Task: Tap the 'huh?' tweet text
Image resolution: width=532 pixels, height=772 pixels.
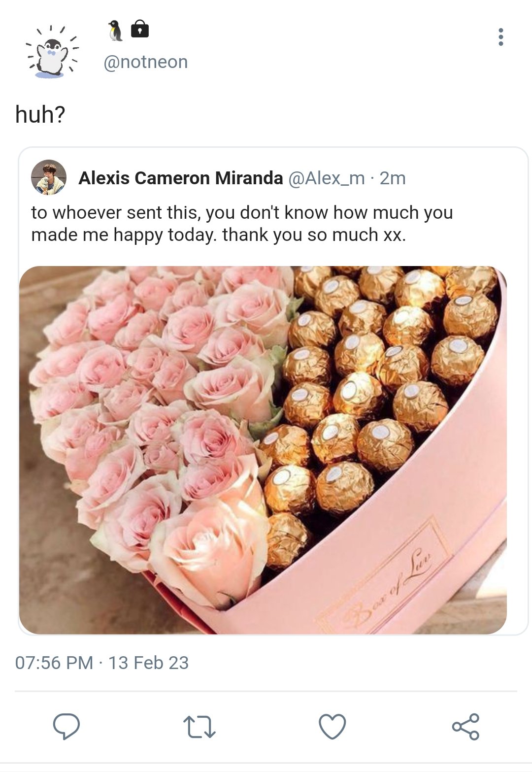Action: 40,114
